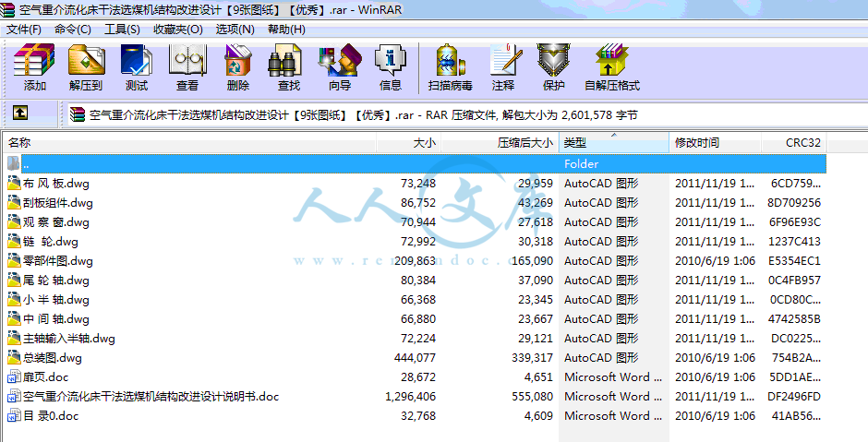The height and width of the screenshot is (442, 868).
Task: Click the size value 444,077
Action: point(416,358)
